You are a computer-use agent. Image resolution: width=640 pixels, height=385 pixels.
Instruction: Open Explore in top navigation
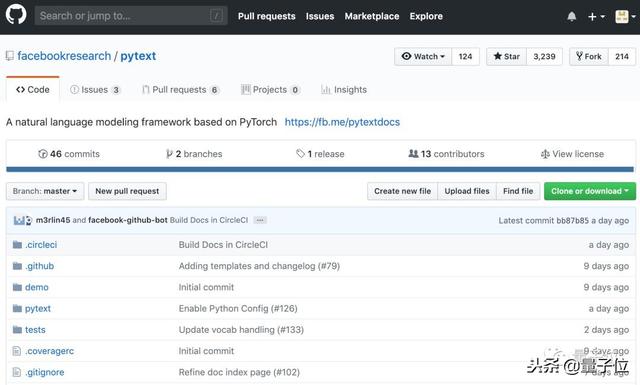426,16
